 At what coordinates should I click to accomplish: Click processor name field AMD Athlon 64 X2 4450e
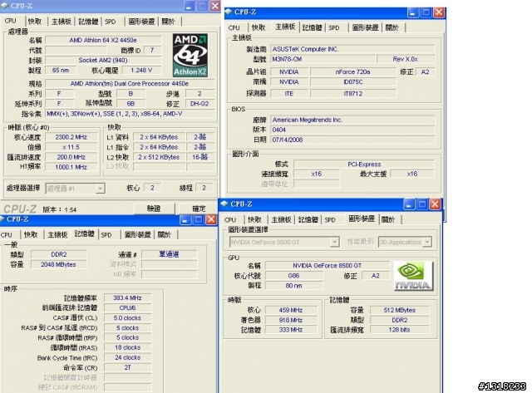pos(103,40)
